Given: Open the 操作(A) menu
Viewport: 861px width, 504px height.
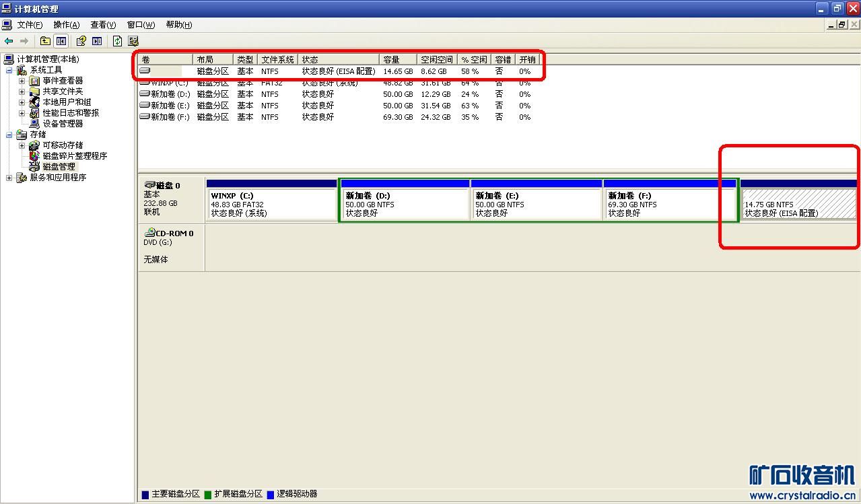Looking at the screenshot, I should coord(67,25).
